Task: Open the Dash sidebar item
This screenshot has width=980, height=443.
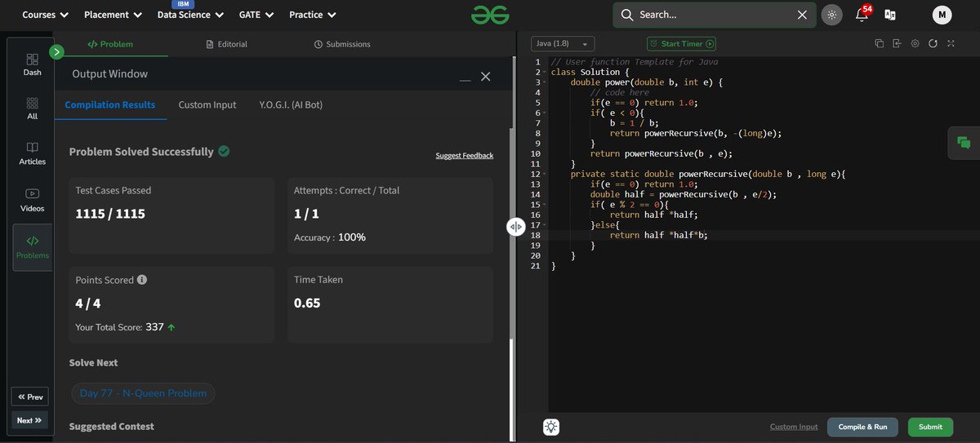Action: (x=33, y=64)
